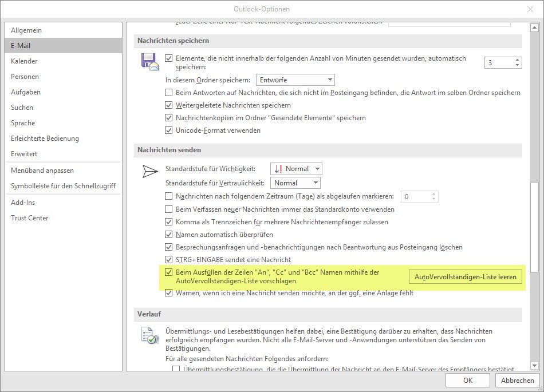Open Erleichterte Bedienung options category
This screenshot has height=392, width=544.
tap(64, 138)
